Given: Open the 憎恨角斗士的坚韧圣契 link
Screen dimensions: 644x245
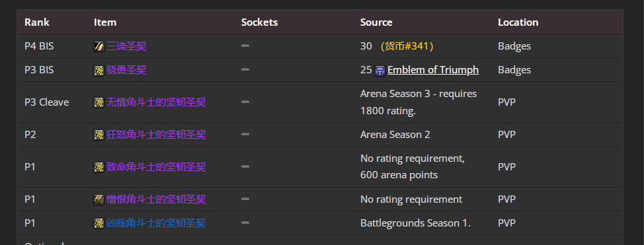Looking at the screenshot, I should pyautogui.click(x=156, y=199).
